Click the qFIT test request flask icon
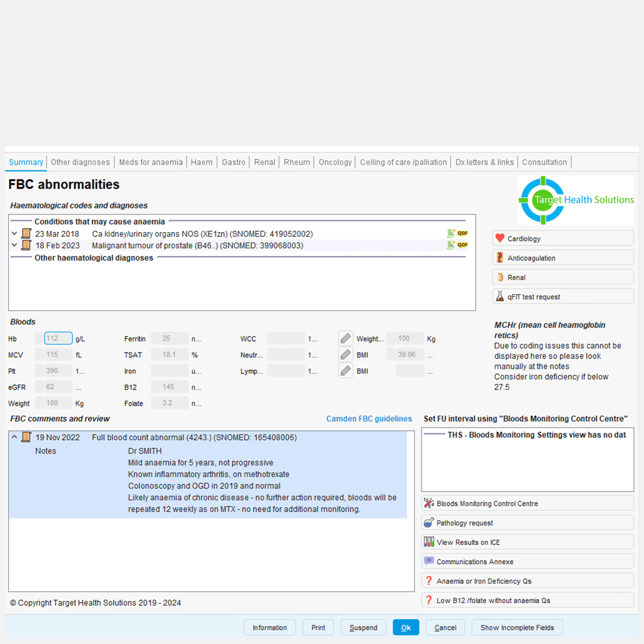Image resolution: width=644 pixels, height=644 pixels. point(500,296)
